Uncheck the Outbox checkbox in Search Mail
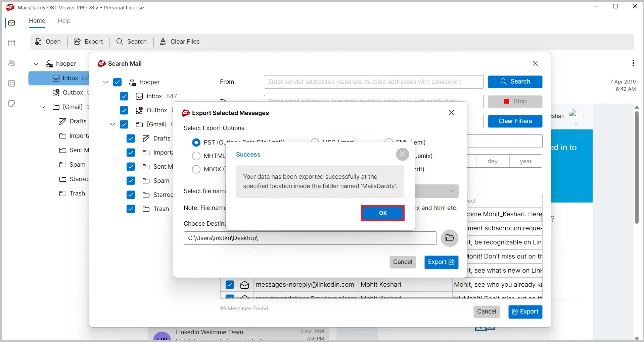 point(124,110)
